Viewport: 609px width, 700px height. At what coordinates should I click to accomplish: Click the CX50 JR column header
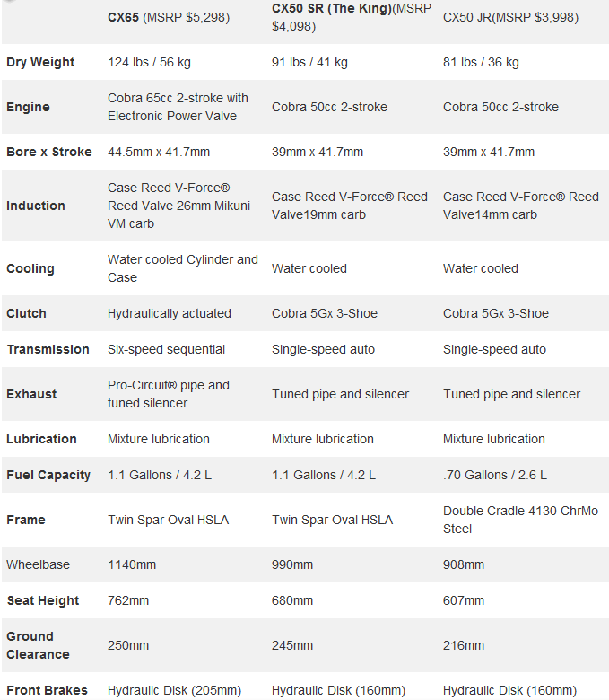pos(510,17)
